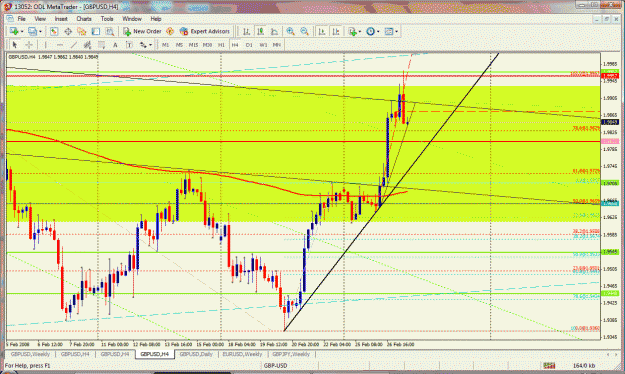Select the Text Label tool
The height and width of the screenshot is (374, 625).
tap(129, 45)
